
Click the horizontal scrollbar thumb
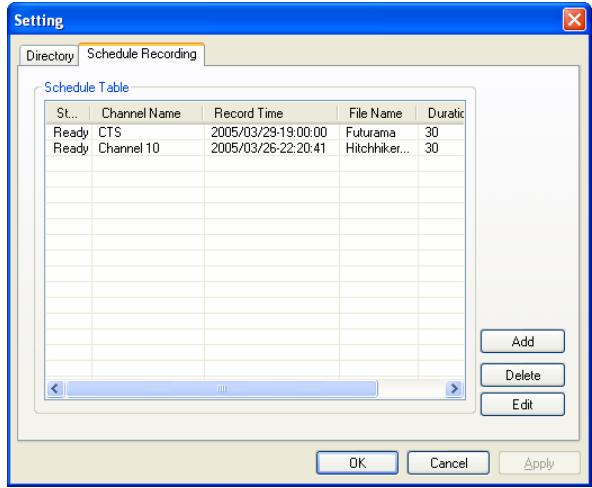221,388
